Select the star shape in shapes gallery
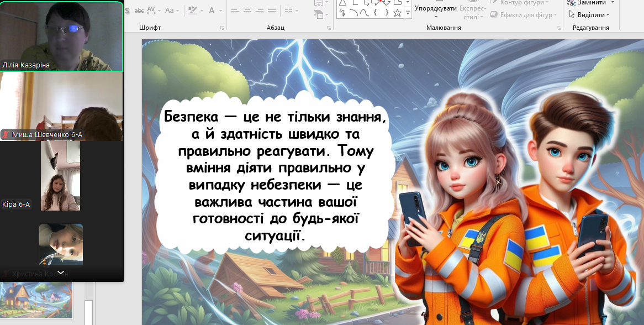 click(x=397, y=13)
